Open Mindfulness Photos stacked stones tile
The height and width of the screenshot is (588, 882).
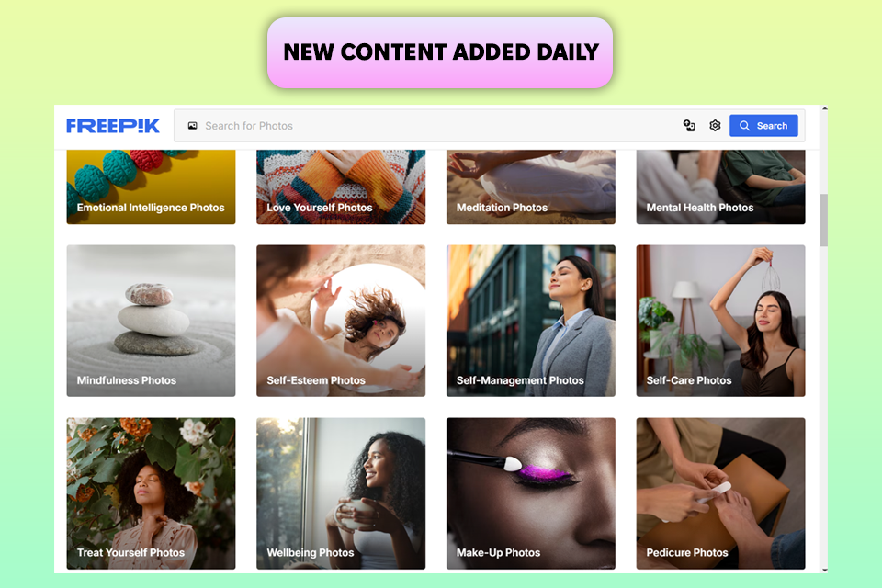[x=151, y=321]
